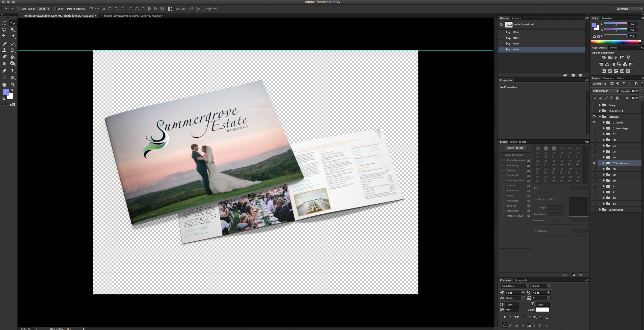Viewport: 644px width, 330px height.
Task: Enable Auto-Select checkbox
Action: click(x=19, y=9)
